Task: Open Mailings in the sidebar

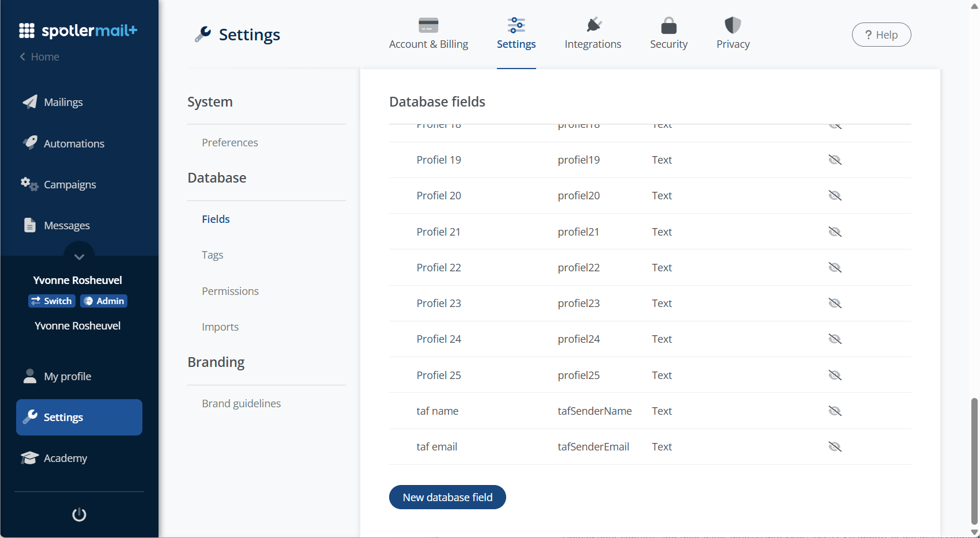Action: 63,102
